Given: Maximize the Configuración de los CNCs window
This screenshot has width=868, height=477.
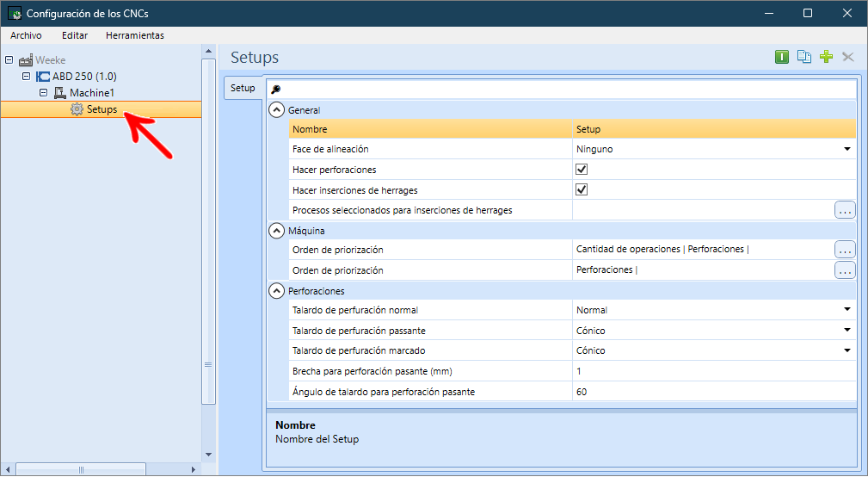Looking at the screenshot, I should pos(808,13).
